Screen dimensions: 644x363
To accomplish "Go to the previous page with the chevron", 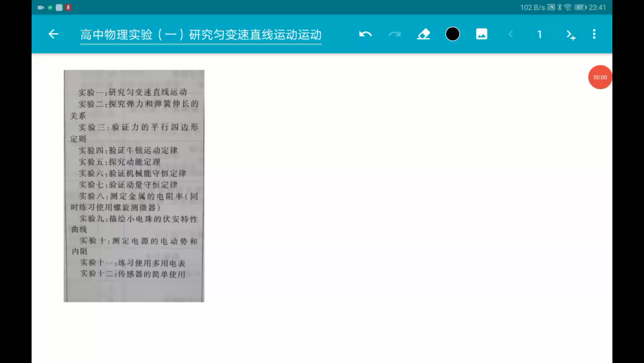I will 510,34.
